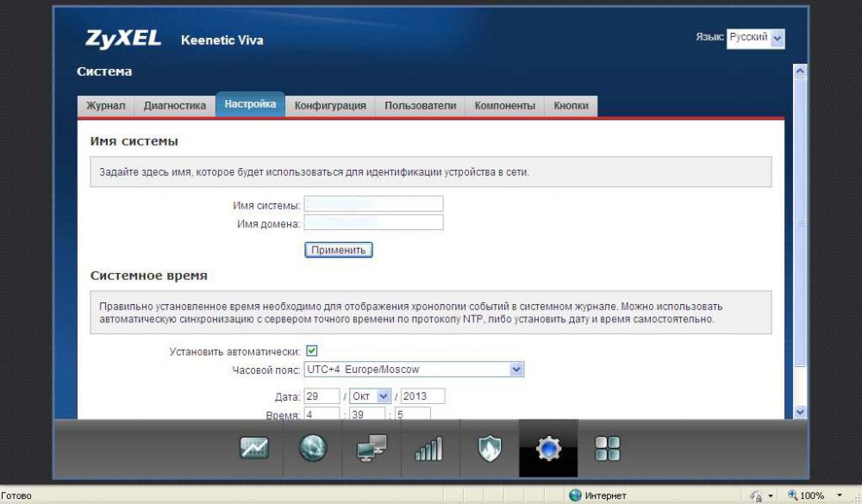Viewport: 862px width, 504px height.
Task: Click the page scrollbar down arrow
Action: pos(800,412)
